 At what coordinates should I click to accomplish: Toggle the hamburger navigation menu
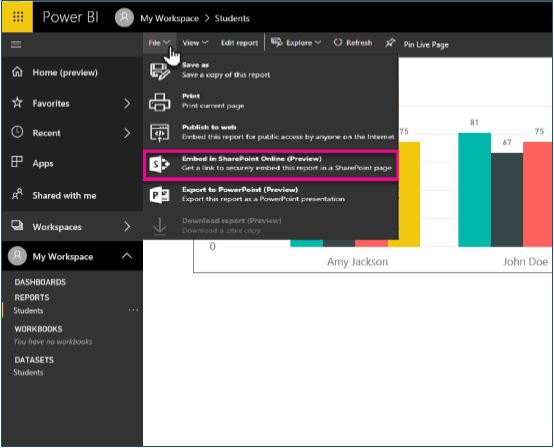pyautogui.click(x=16, y=44)
